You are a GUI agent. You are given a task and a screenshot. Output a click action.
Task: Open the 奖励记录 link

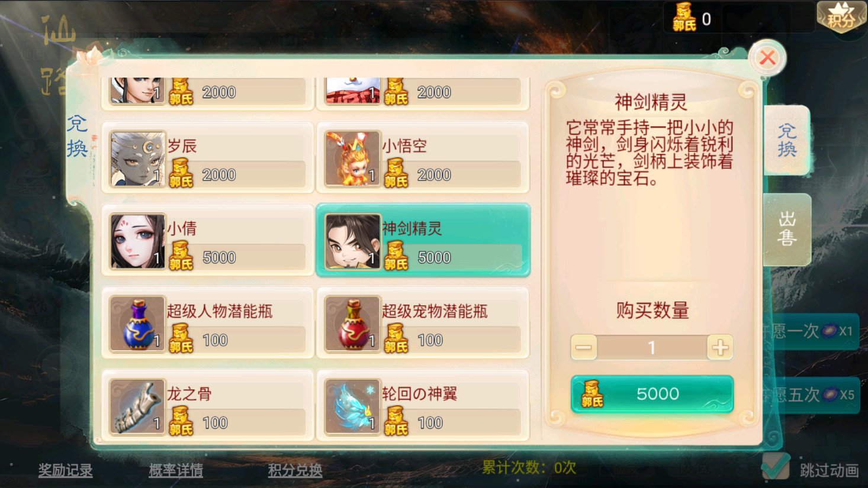[65, 470]
